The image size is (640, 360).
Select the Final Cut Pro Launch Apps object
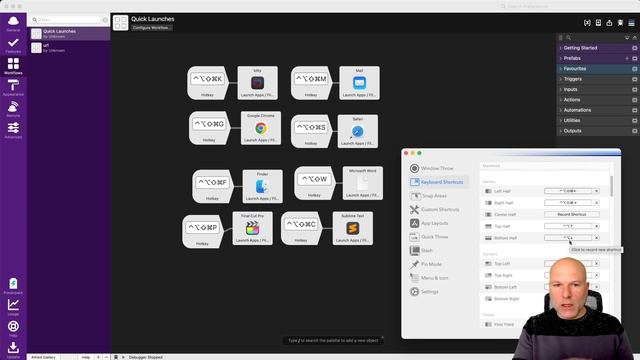253,228
